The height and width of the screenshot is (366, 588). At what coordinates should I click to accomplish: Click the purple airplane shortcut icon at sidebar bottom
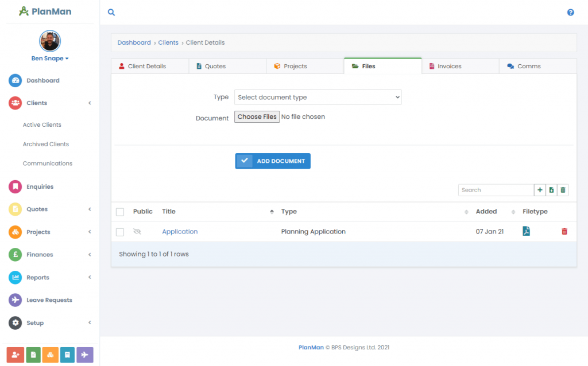coord(85,355)
